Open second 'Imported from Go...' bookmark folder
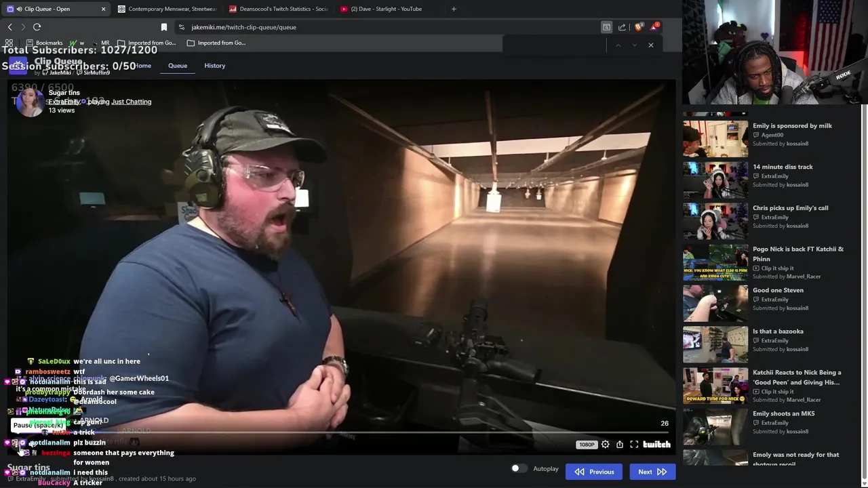The width and height of the screenshot is (868, 488). click(x=216, y=43)
